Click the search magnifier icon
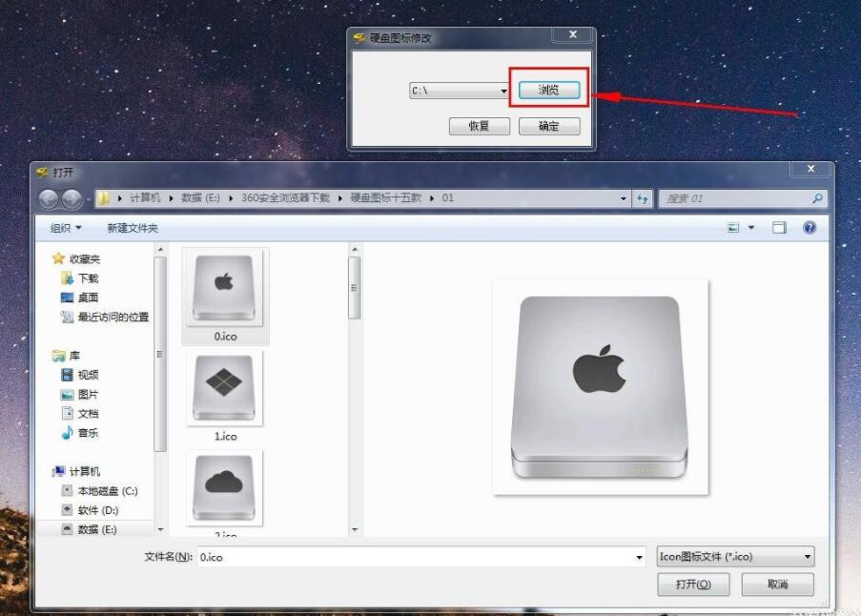 click(817, 198)
